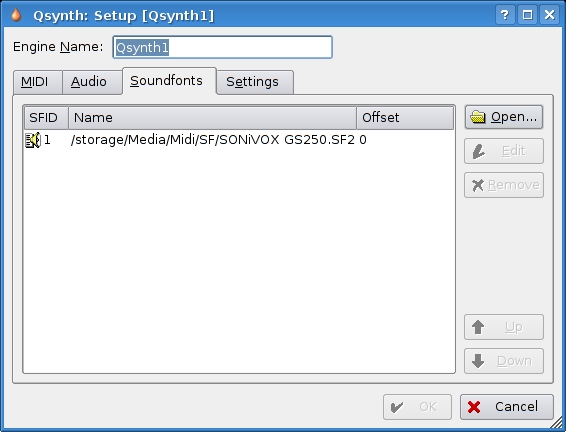
Task: Click the pencil icon on Edit button
Action: pos(479,151)
